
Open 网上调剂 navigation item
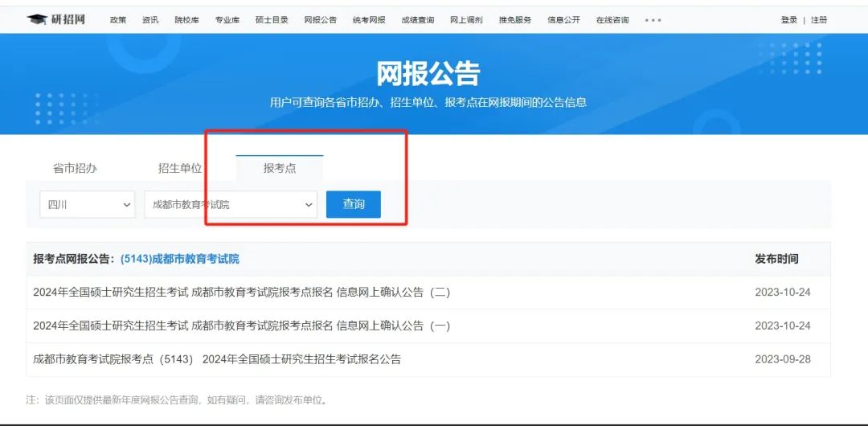click(x=466, y=20)
